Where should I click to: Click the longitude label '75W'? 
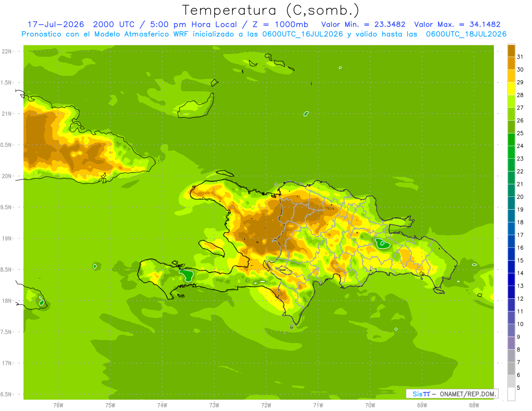[x=110, y=405]
